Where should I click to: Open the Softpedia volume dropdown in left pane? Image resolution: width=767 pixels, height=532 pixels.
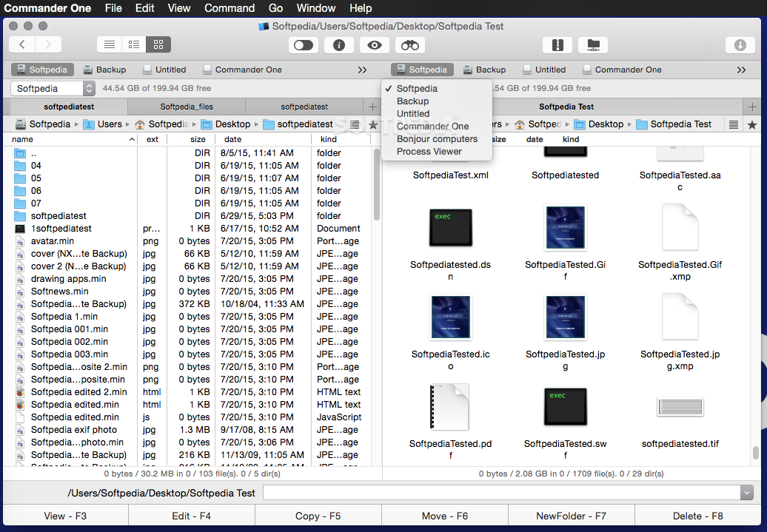point(53,89)
